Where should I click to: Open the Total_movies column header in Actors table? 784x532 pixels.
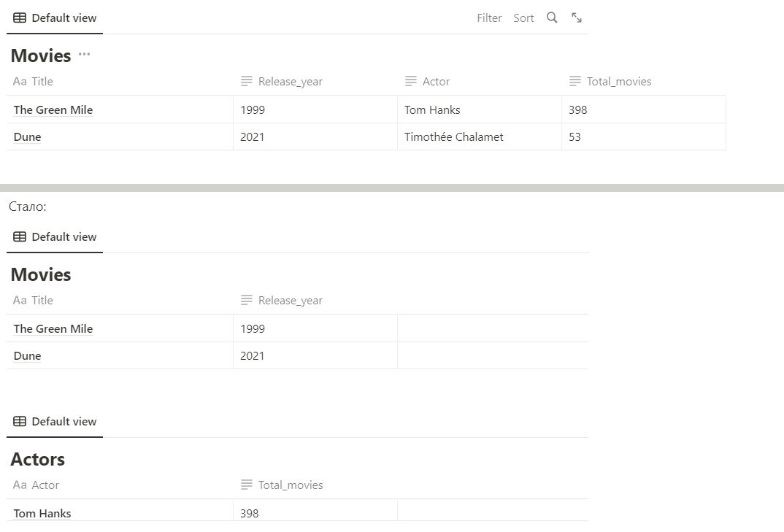(290, 485)
